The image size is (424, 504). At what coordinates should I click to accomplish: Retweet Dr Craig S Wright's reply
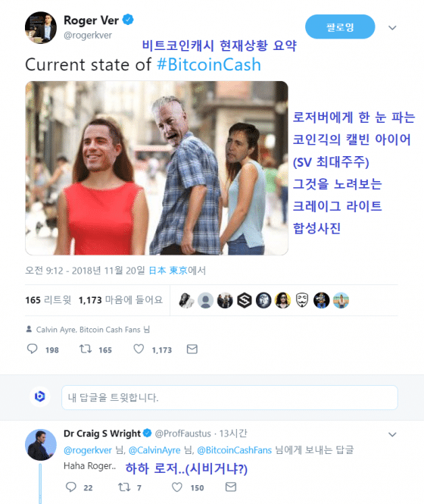124,487
